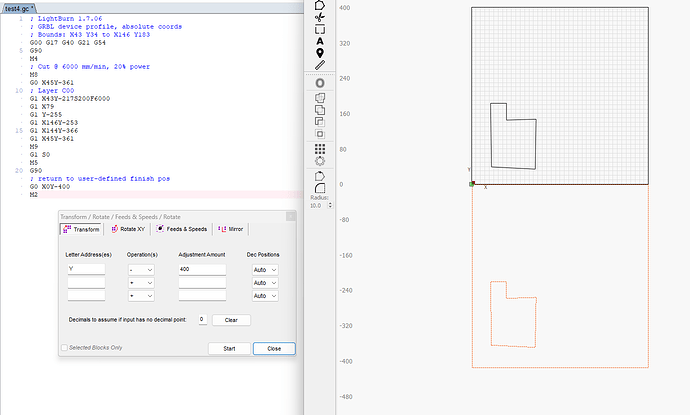Click third Adjustment Amount field

point(202,295)
